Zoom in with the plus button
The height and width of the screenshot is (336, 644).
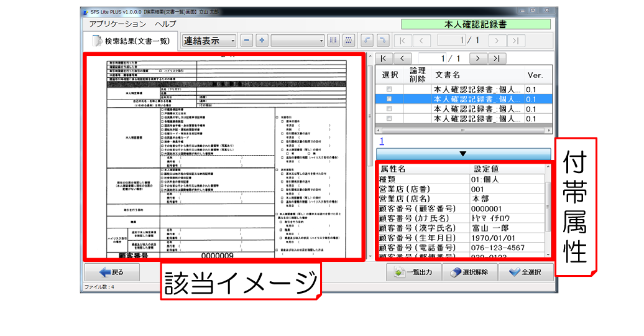tap(262, 40)
